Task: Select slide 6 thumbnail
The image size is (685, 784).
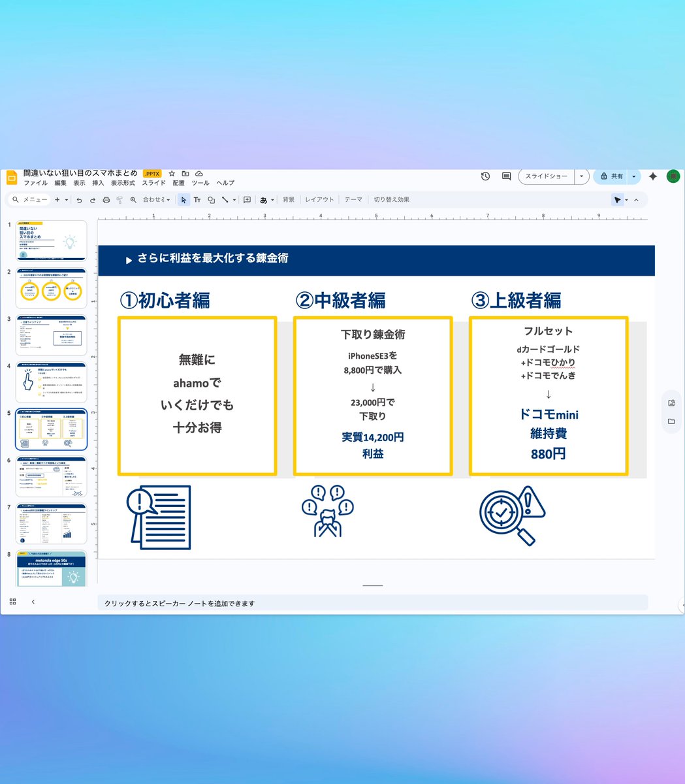Action: pyautogui.click(x=52, y=476)
